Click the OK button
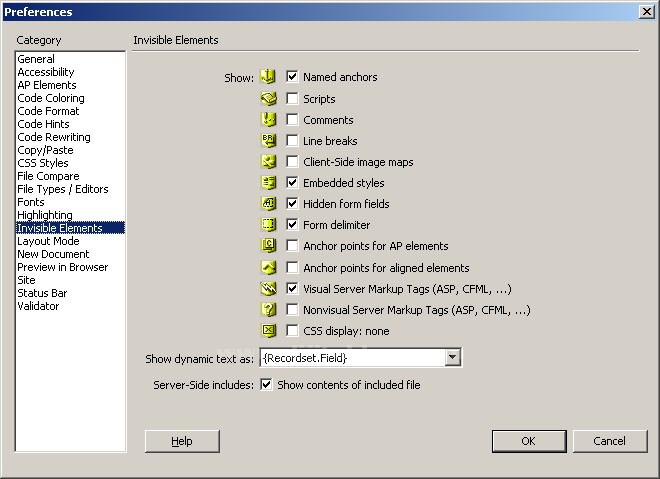The height and width of the screenshot is (479, 660). (x=528, y=441)
